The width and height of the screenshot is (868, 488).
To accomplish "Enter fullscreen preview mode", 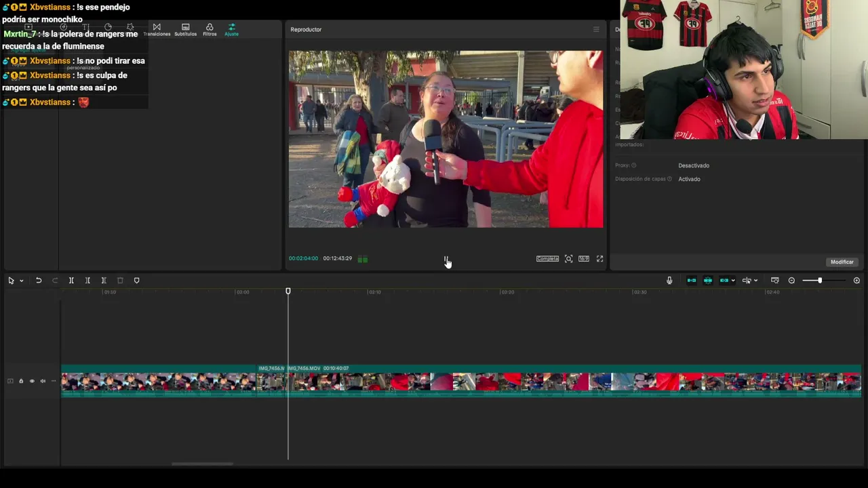I will (x=599, y=259).
